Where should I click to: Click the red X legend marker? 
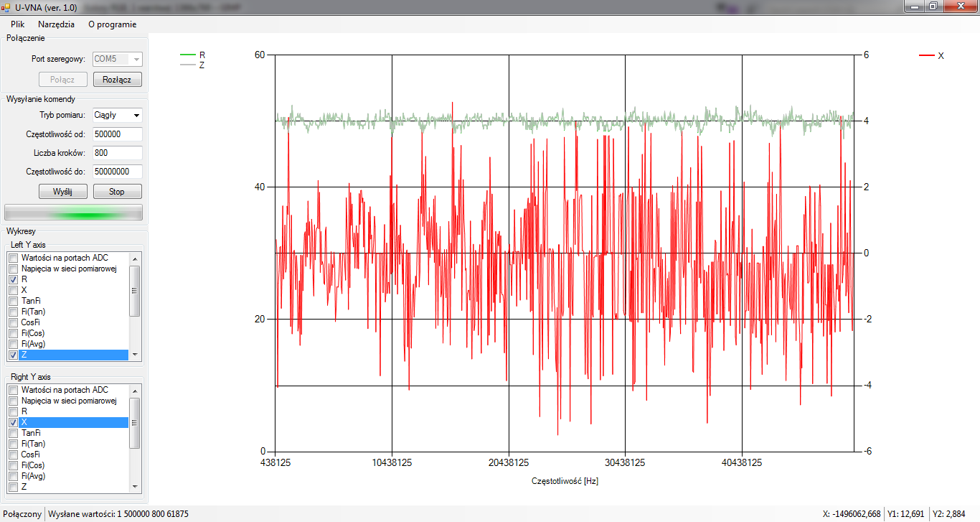pyautogui.click(x=926, y=55)
